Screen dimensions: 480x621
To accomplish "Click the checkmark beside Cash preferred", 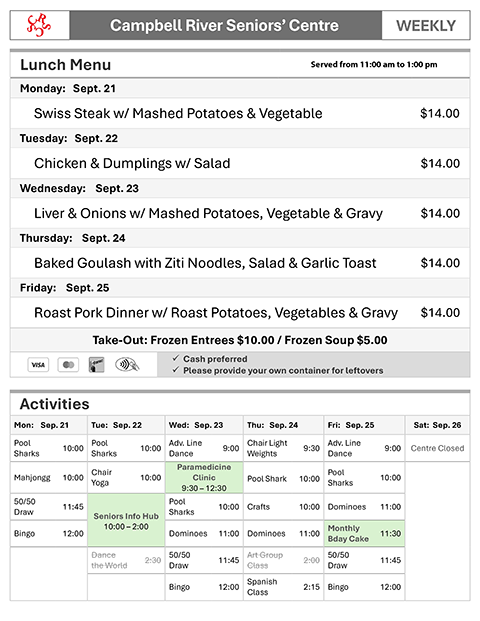I will point(175,358).
